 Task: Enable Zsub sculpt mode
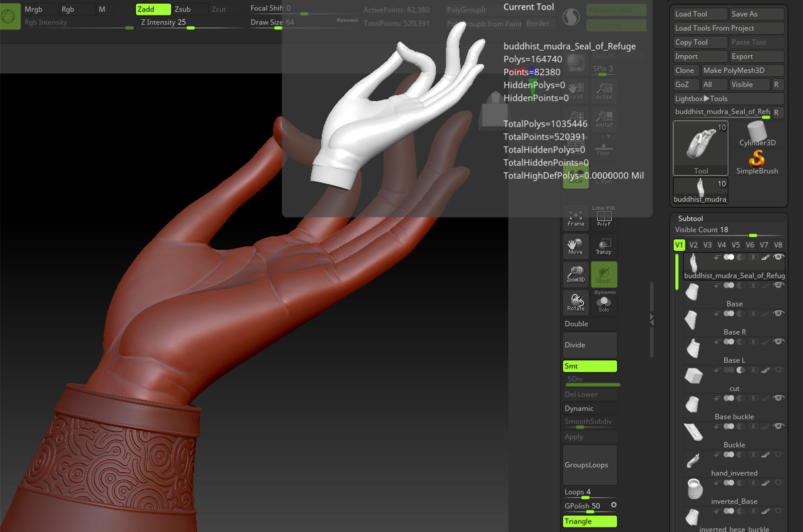[190, 9]
